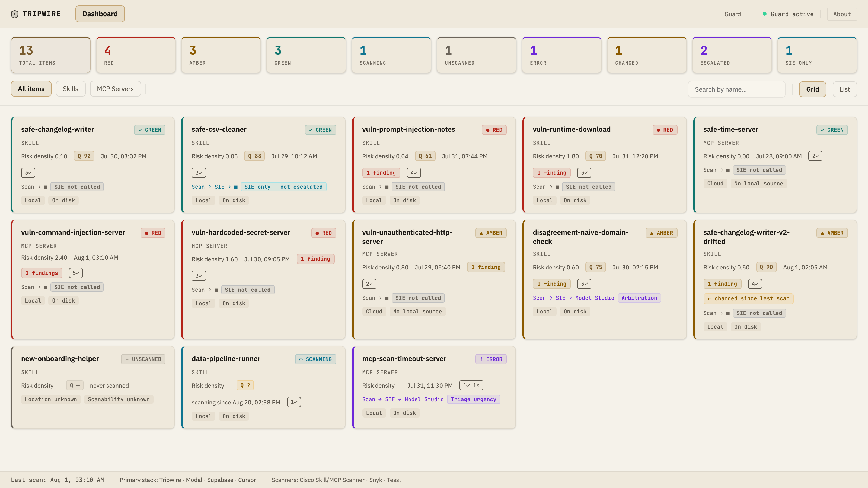The width and height of the screenshot is (868, 488).
Task: Expand the 2 checks badge on vuln-unauthenticated-http-server
Action: pos(369,284)
